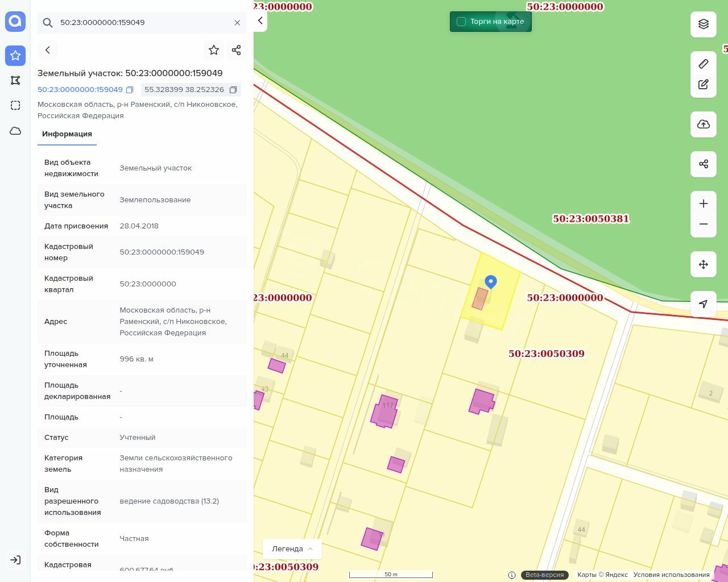Viewport: 728px width, 582px height.
Task: Zoom in on the map
Action: (x=704, y=204)
